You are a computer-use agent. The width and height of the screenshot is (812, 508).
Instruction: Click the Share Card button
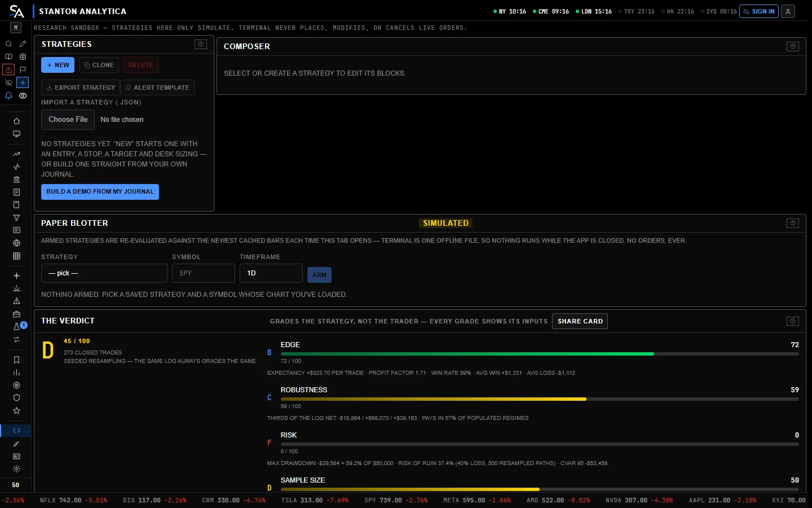coord(580,321)
